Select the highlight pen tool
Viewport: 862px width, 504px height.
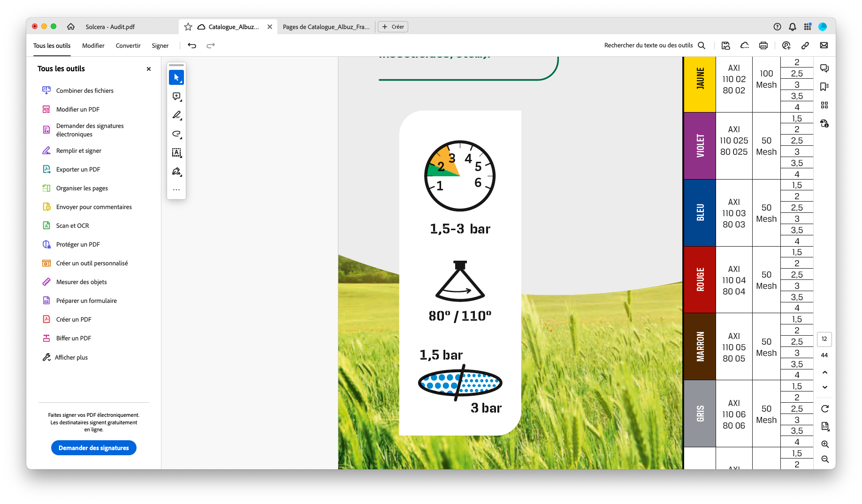click(x=176, y=115)
